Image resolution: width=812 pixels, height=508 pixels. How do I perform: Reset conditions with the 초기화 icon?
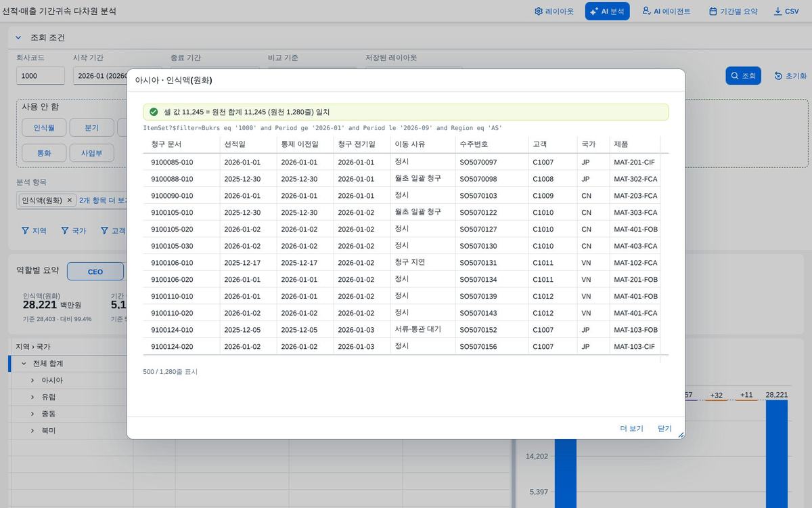pos(778,76)
